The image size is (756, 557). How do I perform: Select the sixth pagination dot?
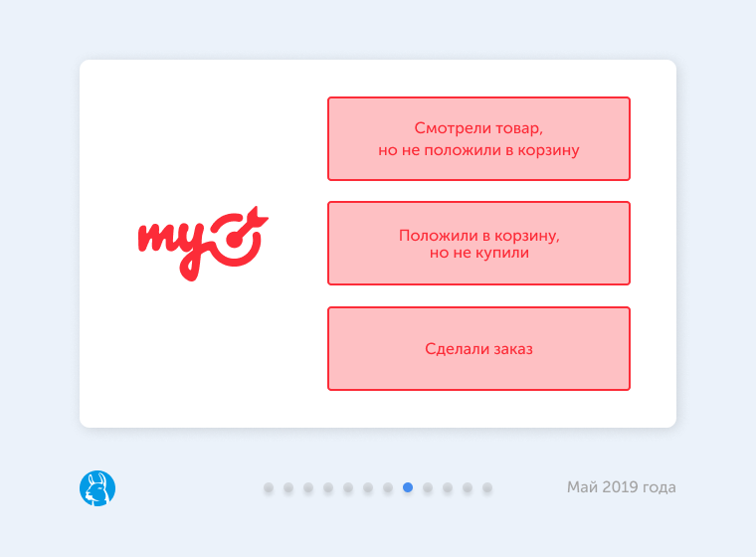[368, 487]
